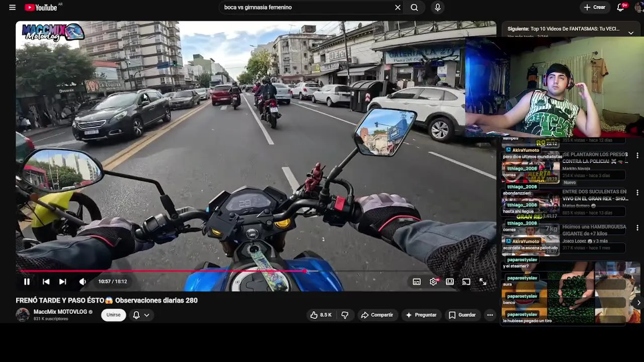Seek on the red progress bar

[256, 271]
